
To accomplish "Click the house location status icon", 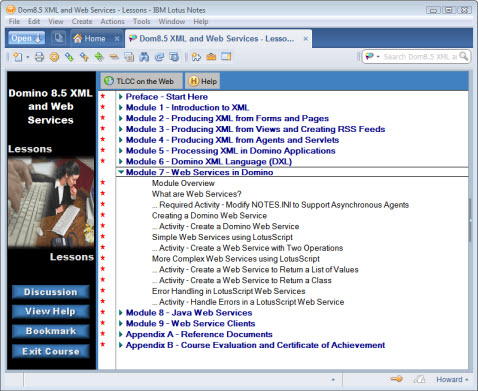I will point(419,379).
